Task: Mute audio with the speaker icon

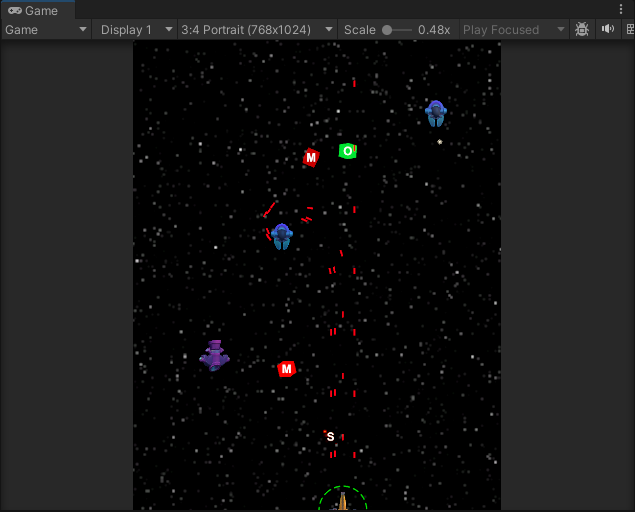Action: tap(607, 30)
